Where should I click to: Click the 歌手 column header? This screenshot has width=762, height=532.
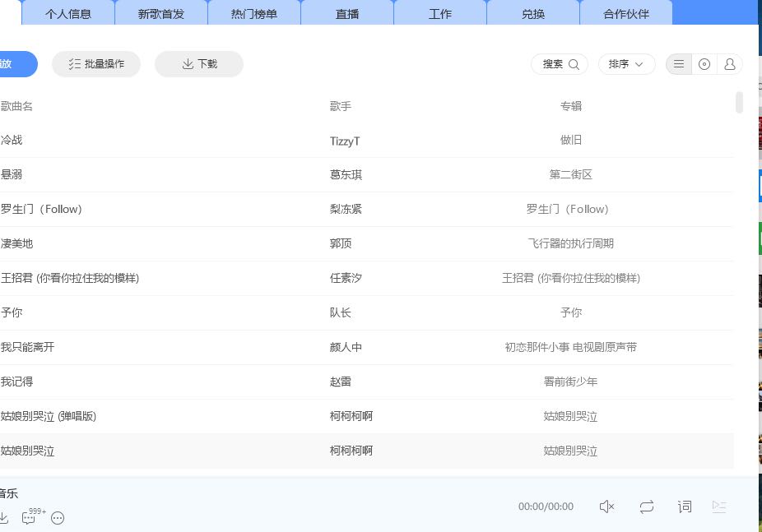[x=340, y=106]
